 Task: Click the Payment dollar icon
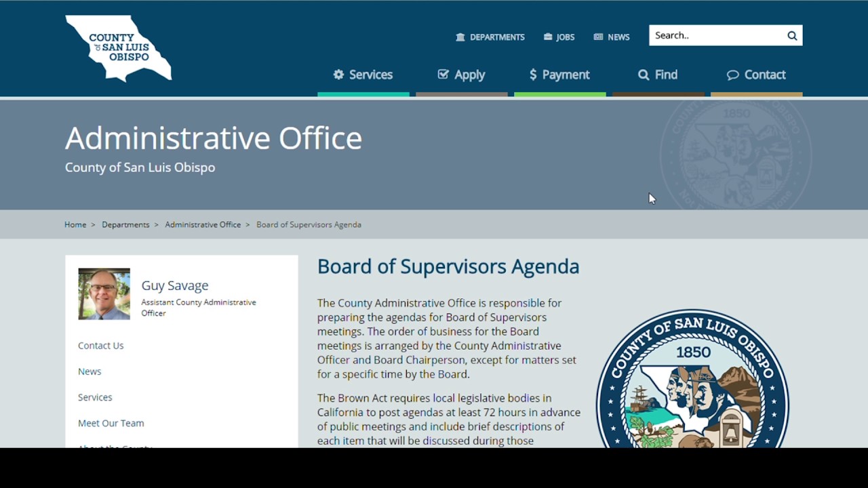click(533, 75)
